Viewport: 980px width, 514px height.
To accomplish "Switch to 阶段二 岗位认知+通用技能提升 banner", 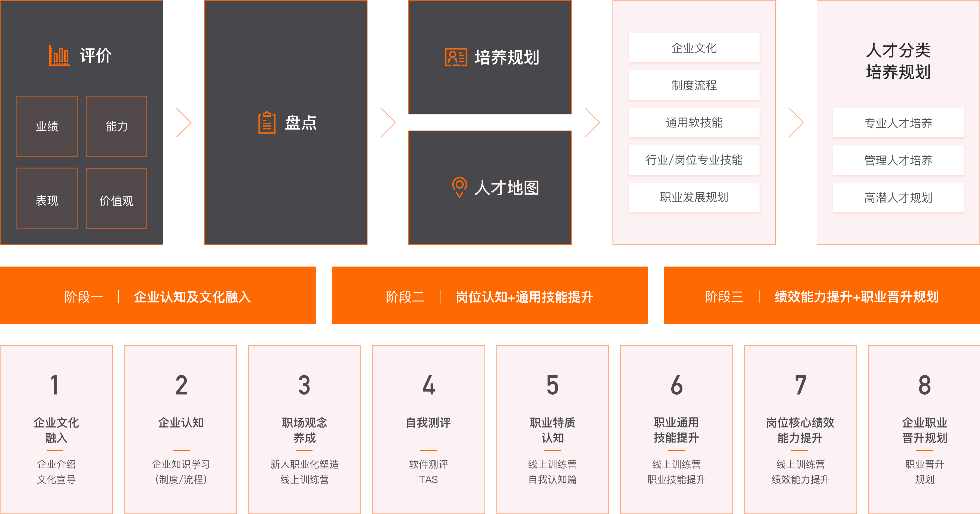I will 490,295.
